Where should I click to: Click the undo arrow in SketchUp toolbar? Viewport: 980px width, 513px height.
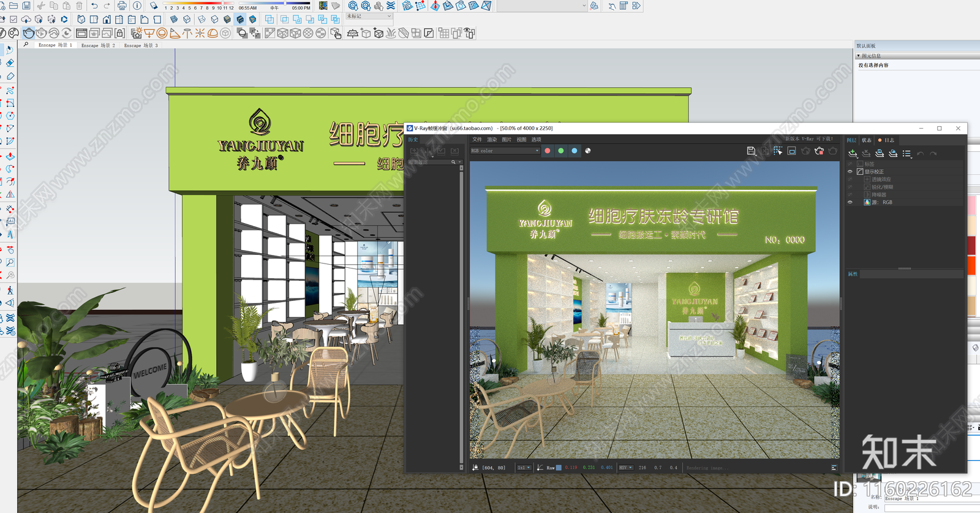tap(94, 6)
